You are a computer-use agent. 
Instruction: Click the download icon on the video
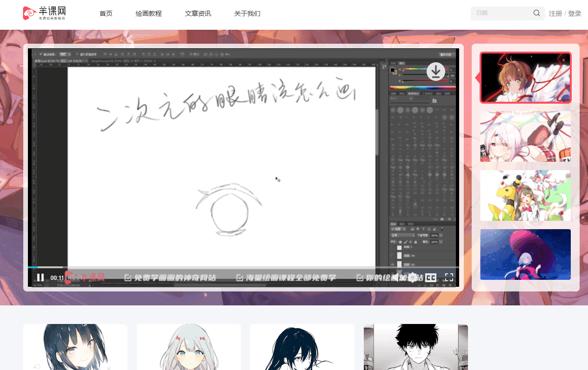(x=435, y=72)
